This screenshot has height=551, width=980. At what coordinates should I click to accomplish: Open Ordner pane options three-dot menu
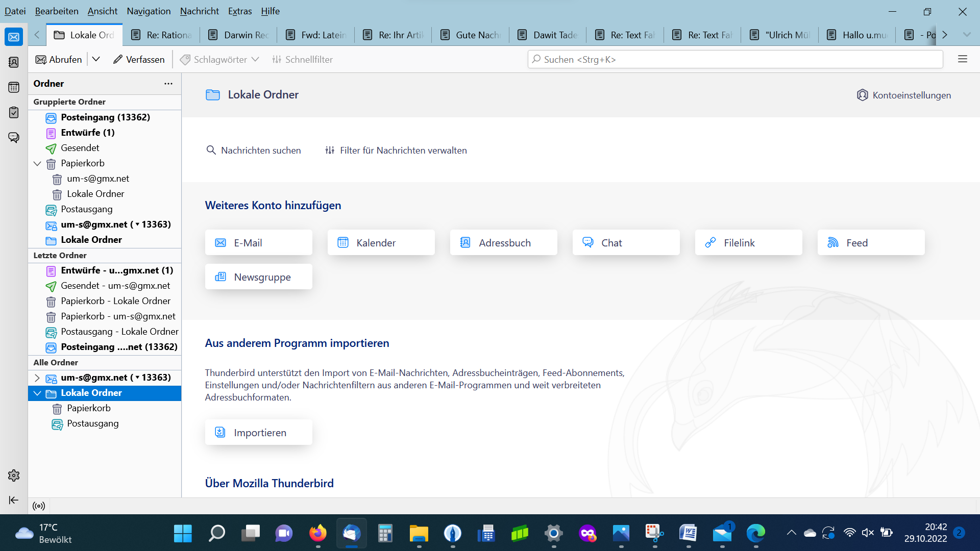168,84
